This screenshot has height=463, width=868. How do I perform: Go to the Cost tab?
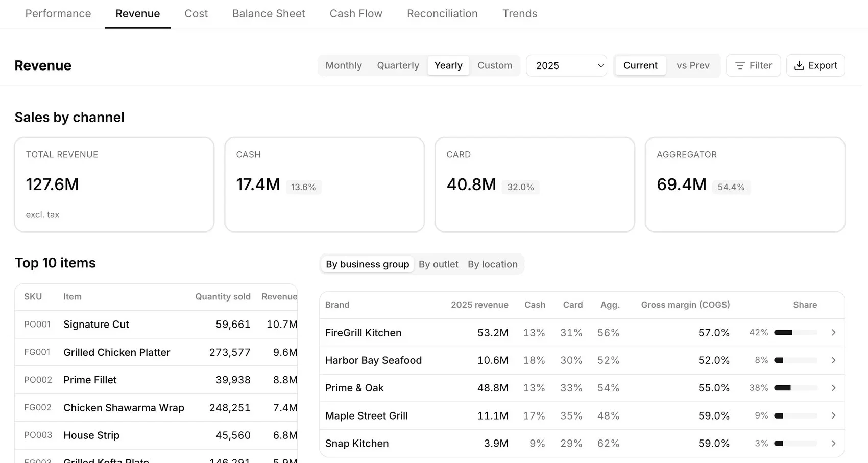(x=196, y=14)
